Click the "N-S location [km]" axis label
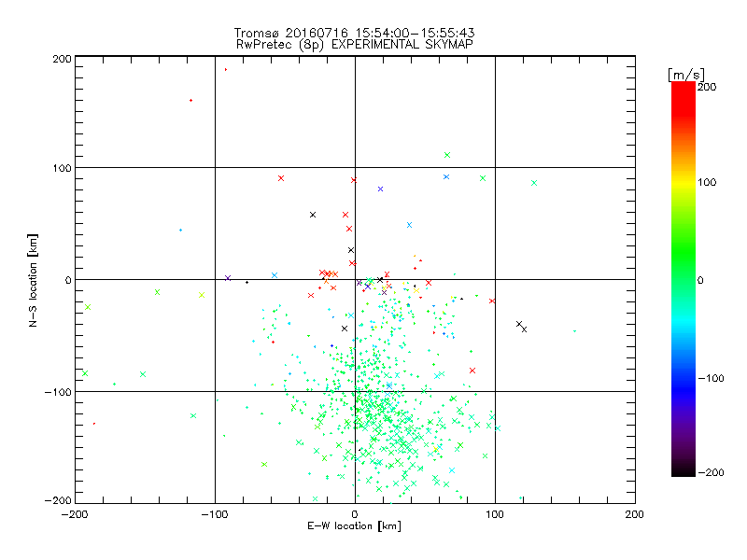 33,280
